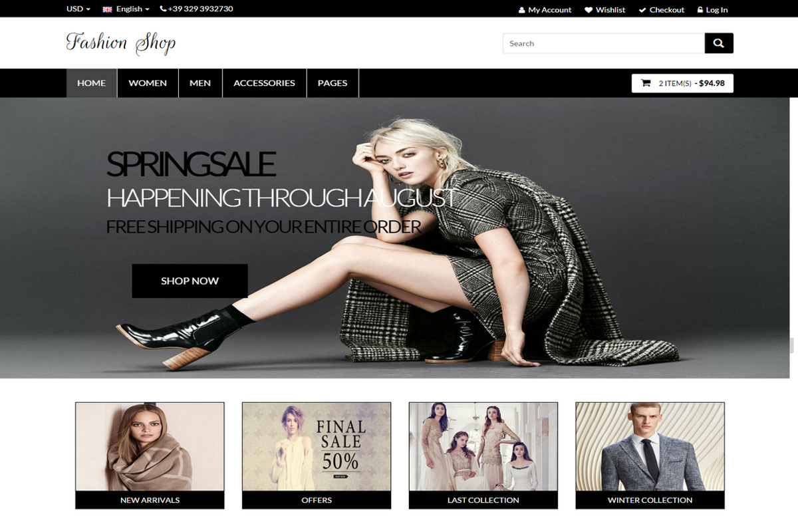The image size is (798, 532).
Task: Open the Final Sale 50% banner thumbnail
Action: point(317,447)
